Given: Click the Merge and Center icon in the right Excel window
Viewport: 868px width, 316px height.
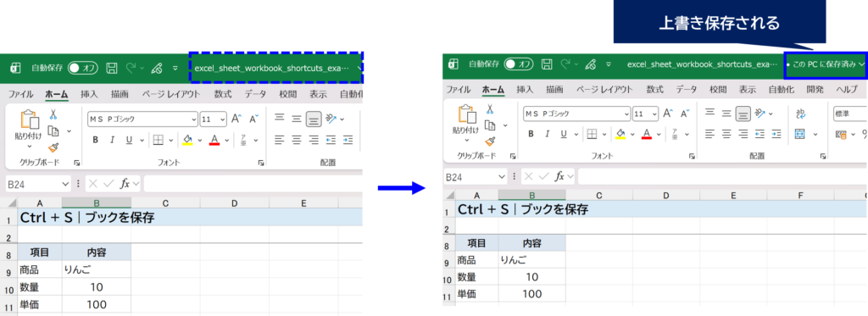Looking at the screenshot, I should click(799, 134).
